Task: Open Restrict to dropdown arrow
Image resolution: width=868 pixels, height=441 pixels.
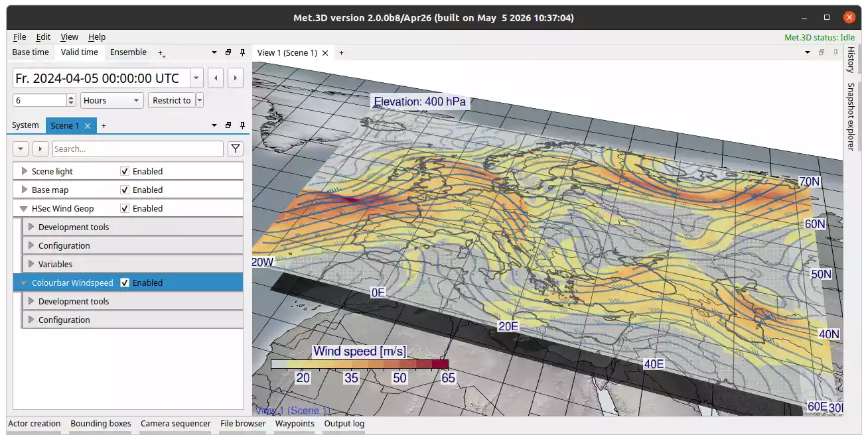Action: point(200,101)
